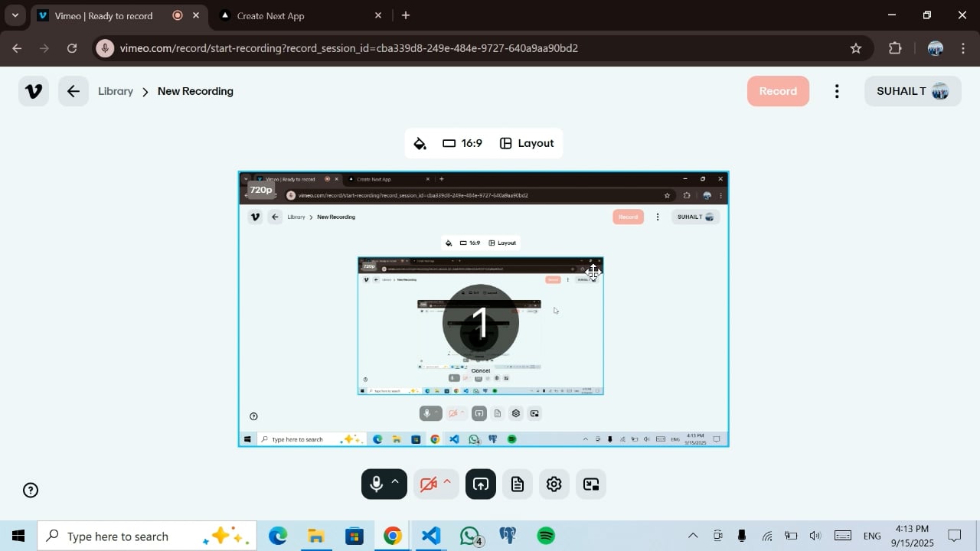
Task: Click the screen recording preview
Action: coord(483,309)
